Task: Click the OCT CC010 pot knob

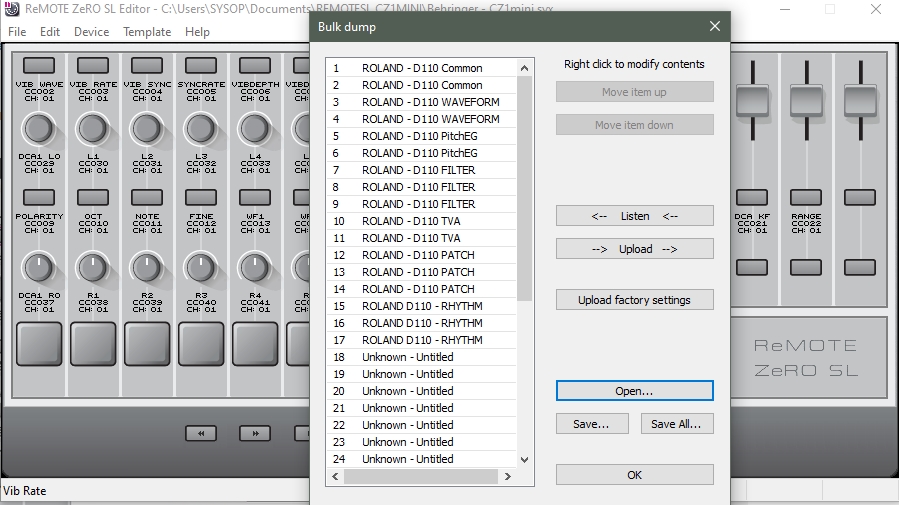Action: click(x=93, y=267)
